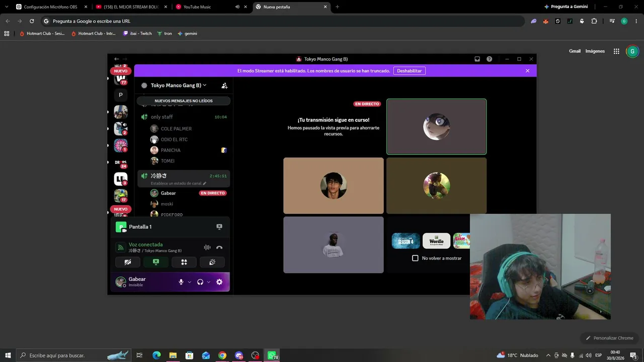Screen dimensions: 644x362
Task: Open the ibai - Twitch bookmark
Action: point(137,34)
